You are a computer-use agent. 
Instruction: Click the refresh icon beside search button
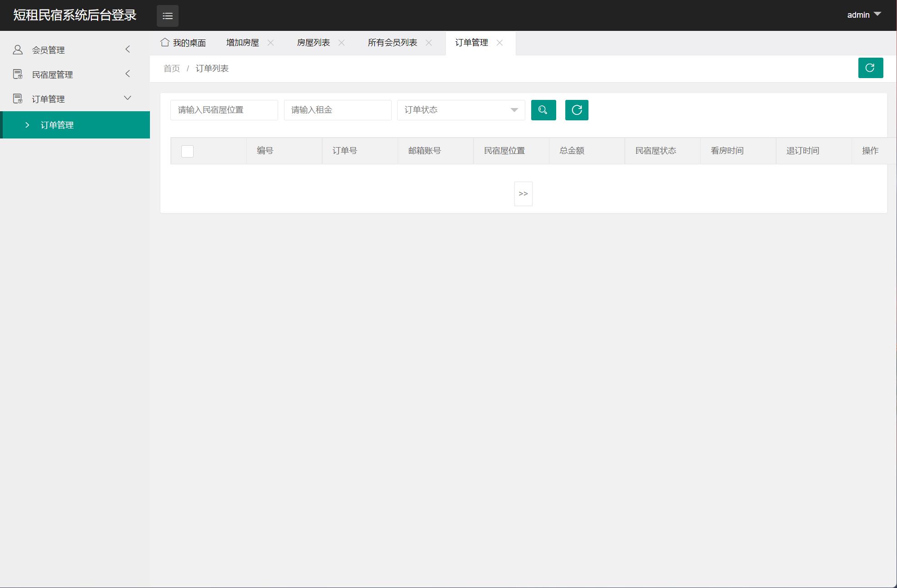[x=576, y=110]
